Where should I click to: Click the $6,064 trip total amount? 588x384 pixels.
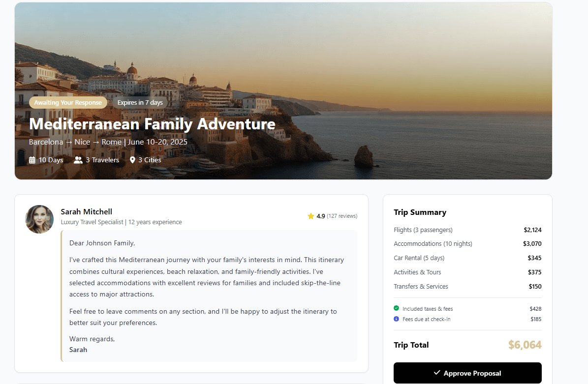pos(525,345)
